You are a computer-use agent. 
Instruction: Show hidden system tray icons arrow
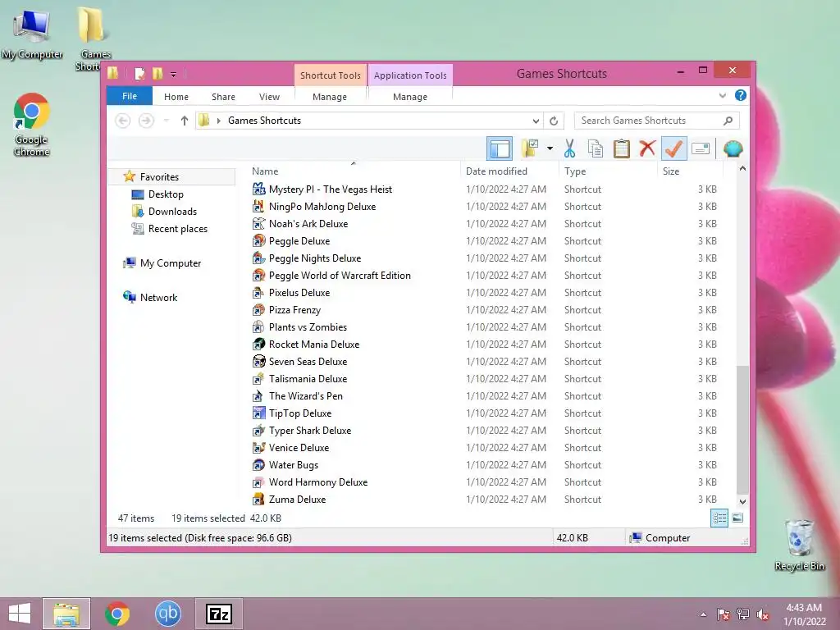(703, 614)
